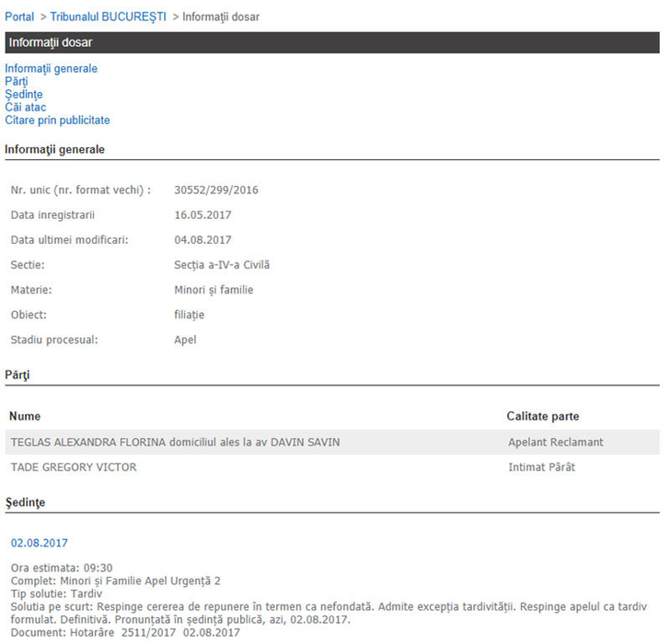
Task: Click the Calitate parte column header
Action: click(543, 417)
